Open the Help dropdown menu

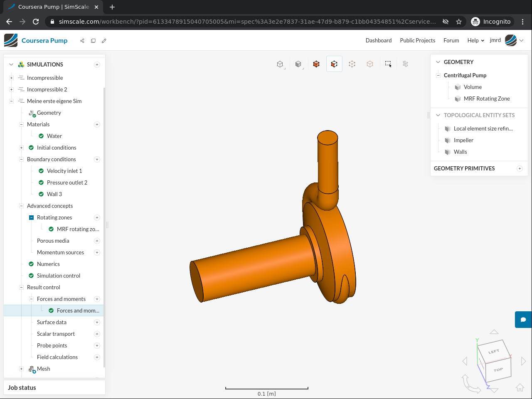pos(475,40)
